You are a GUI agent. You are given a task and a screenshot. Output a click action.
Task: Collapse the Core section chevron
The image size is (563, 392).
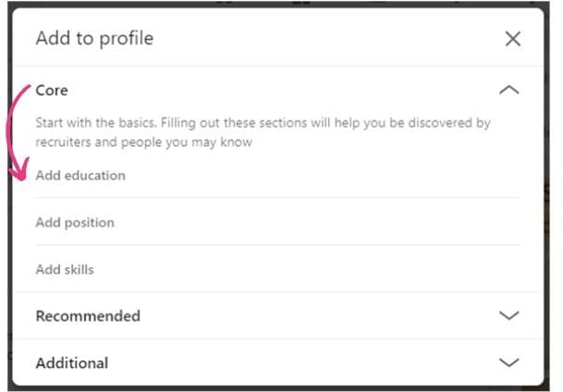coord(508,91)
